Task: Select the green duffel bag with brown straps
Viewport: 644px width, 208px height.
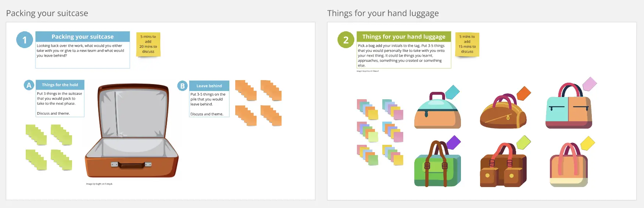Action: (x=437, y=164)
